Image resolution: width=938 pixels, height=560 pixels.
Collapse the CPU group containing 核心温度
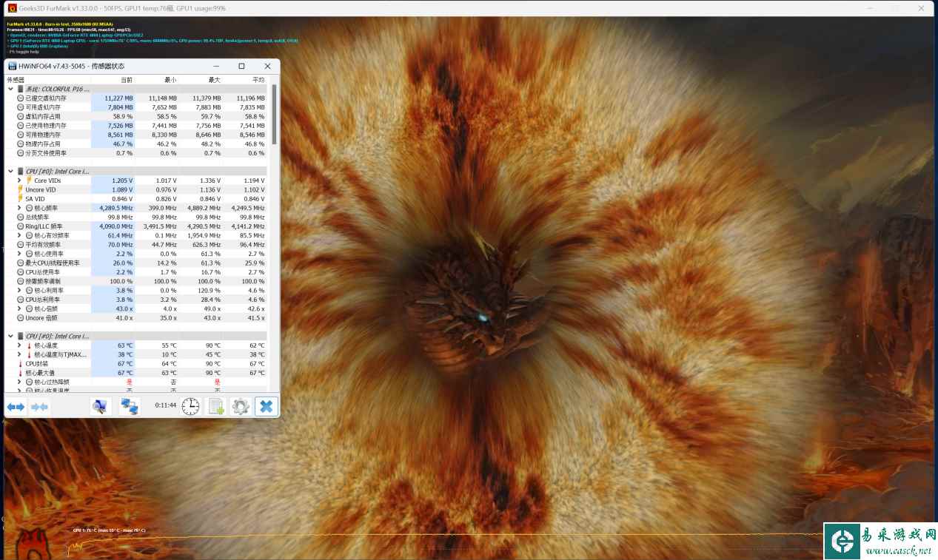tap(10, 337)
